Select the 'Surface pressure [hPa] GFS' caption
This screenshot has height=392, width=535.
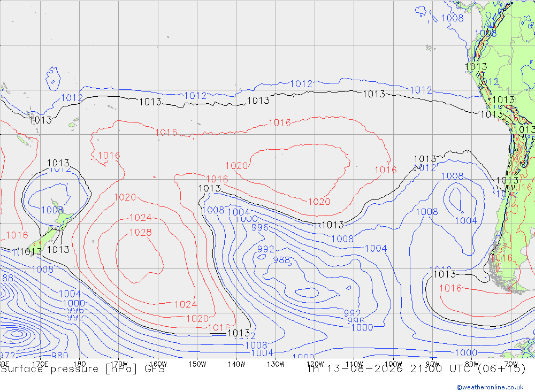pos(82,369)
